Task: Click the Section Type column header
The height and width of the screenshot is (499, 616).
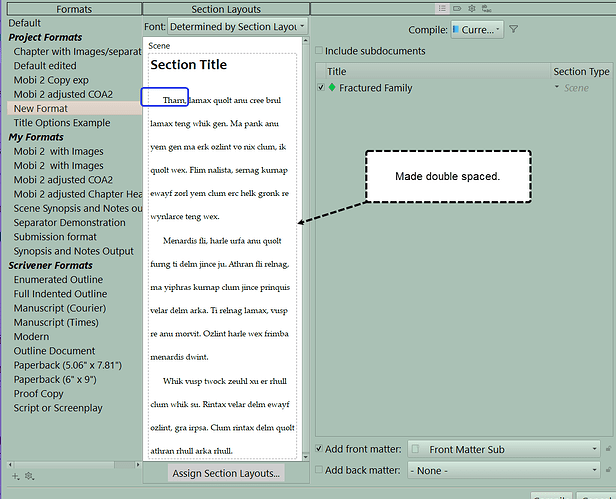Action: tap(581, 72)
